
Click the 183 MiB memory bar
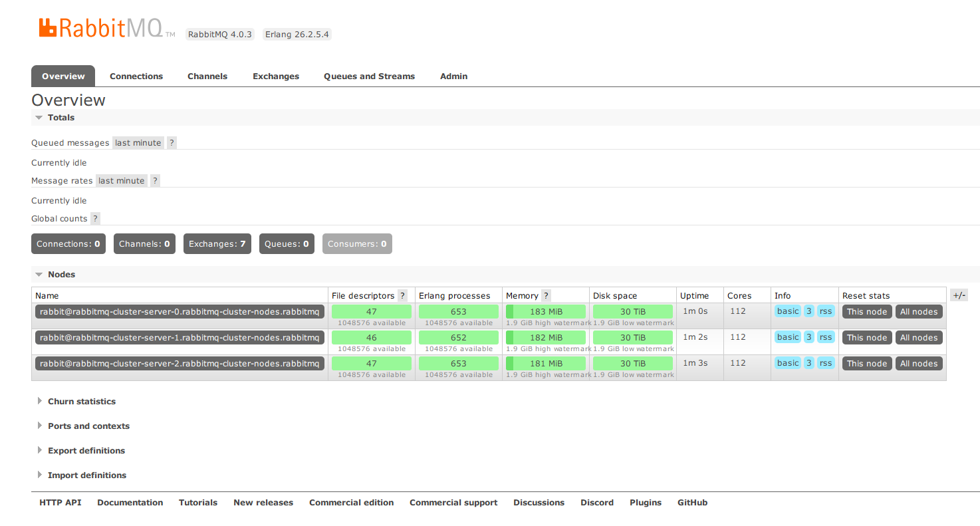(x=546, y=312)
